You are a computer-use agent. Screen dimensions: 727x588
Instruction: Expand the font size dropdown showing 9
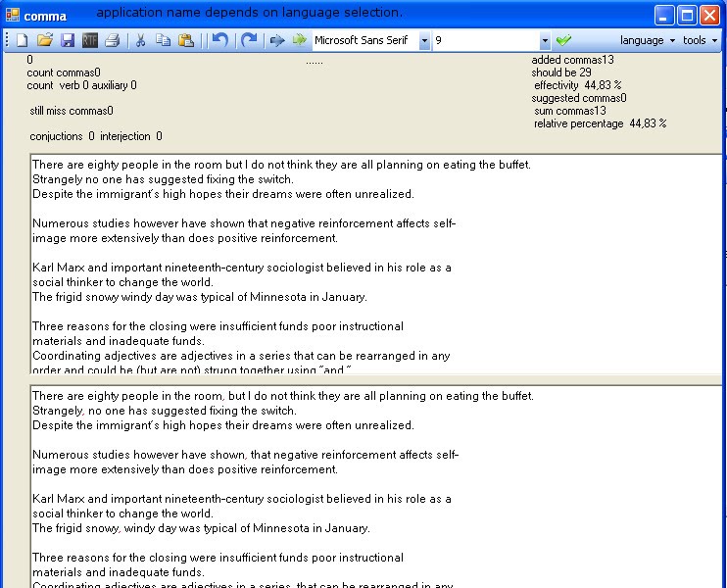[545, 41]
